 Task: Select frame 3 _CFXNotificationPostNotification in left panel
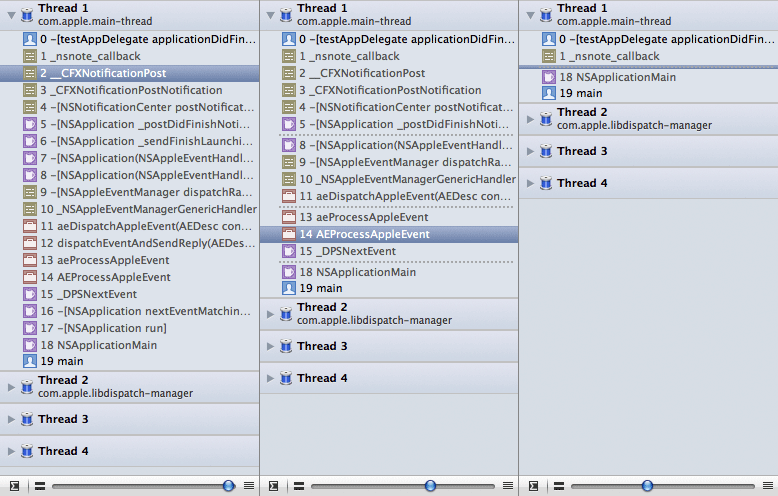coord(130,90)
